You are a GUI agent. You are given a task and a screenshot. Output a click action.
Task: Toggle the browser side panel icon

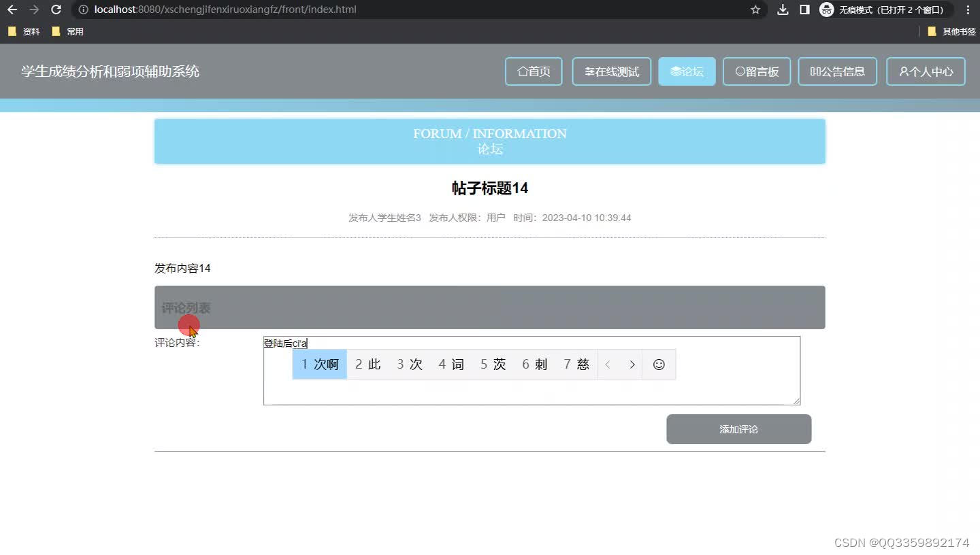(x=804, y=10)
